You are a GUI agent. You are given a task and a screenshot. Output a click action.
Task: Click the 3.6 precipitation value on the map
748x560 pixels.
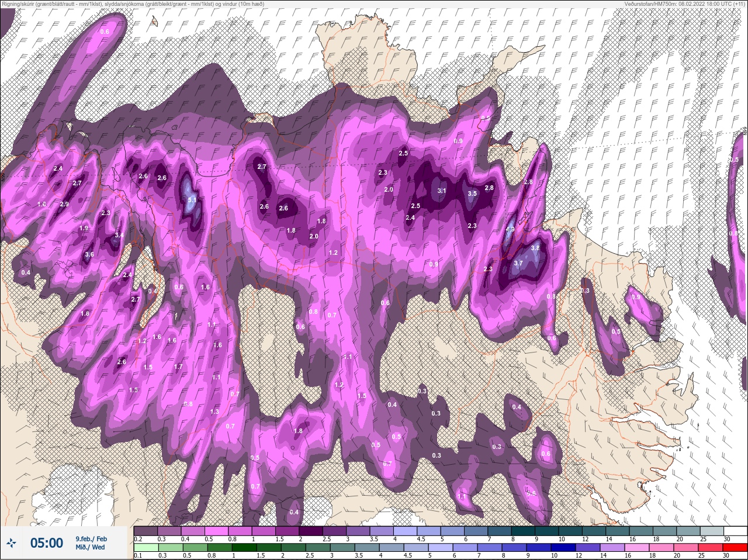click(89, 255)
